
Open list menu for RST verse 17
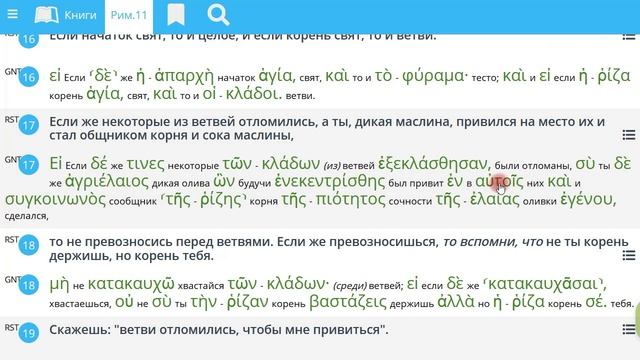click(629, 135)
